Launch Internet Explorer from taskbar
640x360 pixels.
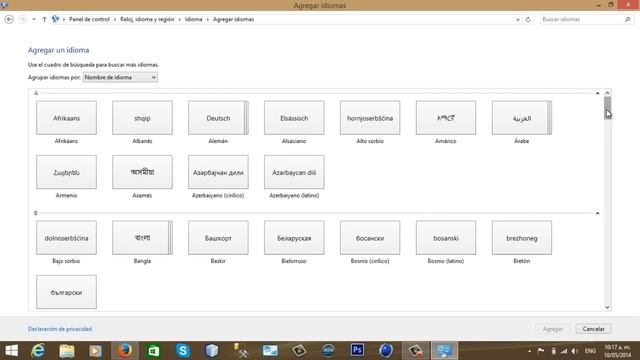pos(38,351)
